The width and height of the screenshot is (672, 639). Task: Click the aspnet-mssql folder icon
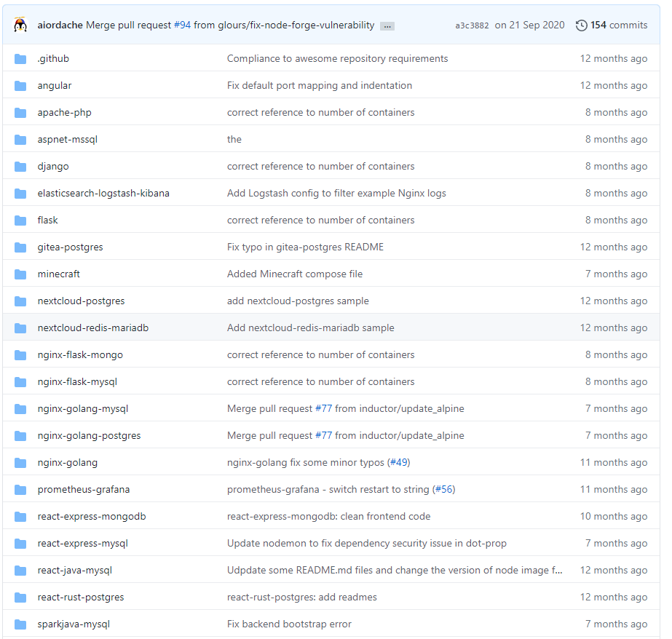(20, 140)
